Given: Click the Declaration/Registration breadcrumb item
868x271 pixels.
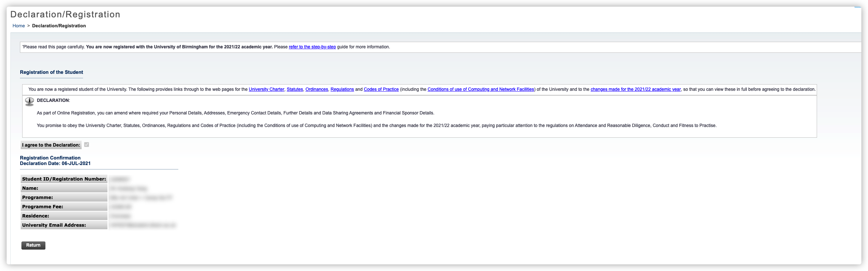Looking at the screenshot, I should (x=59, y=26).
